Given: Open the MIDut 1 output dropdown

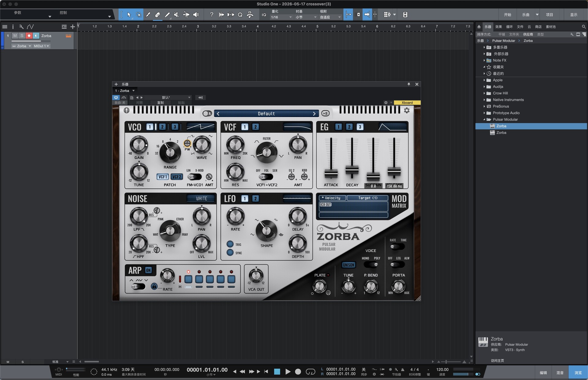Looking at the screenshot, I should [x=41, y=46].
